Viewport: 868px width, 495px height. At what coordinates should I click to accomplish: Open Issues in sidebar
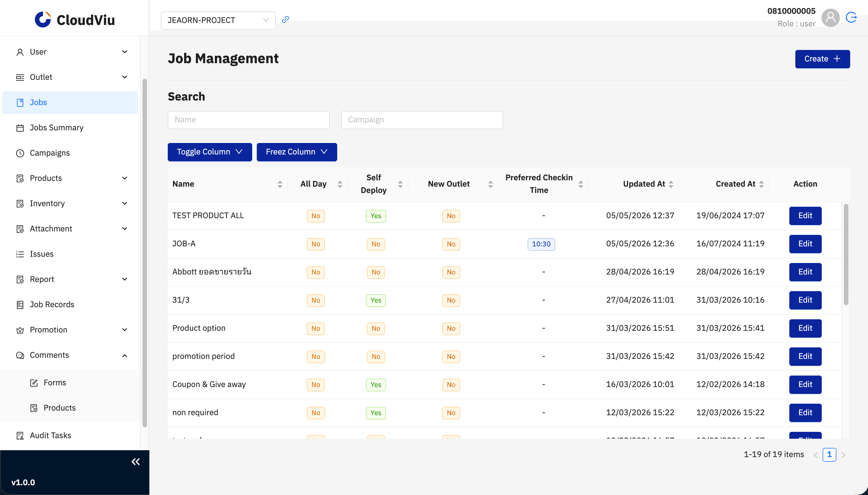(70, 254)
